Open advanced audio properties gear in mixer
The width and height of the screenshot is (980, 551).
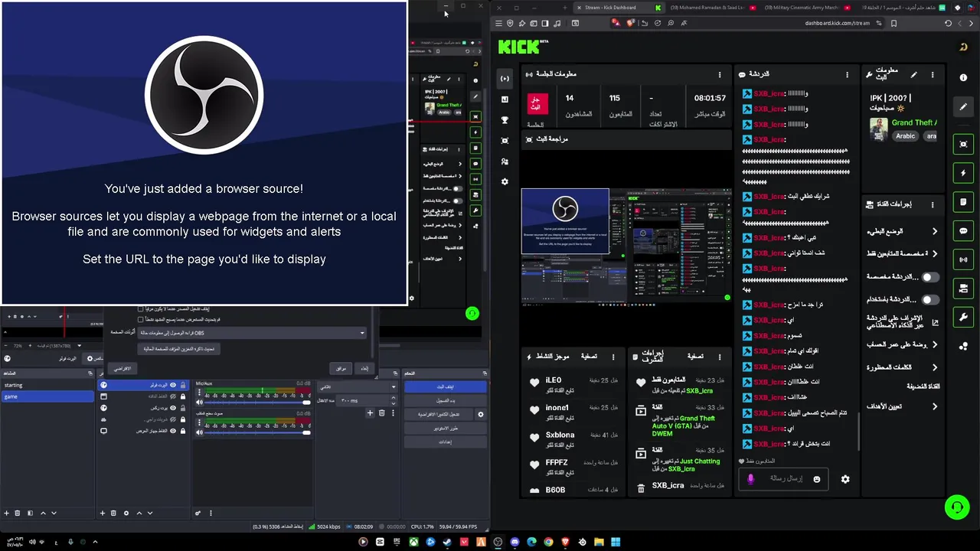click(x=198, y=513)
